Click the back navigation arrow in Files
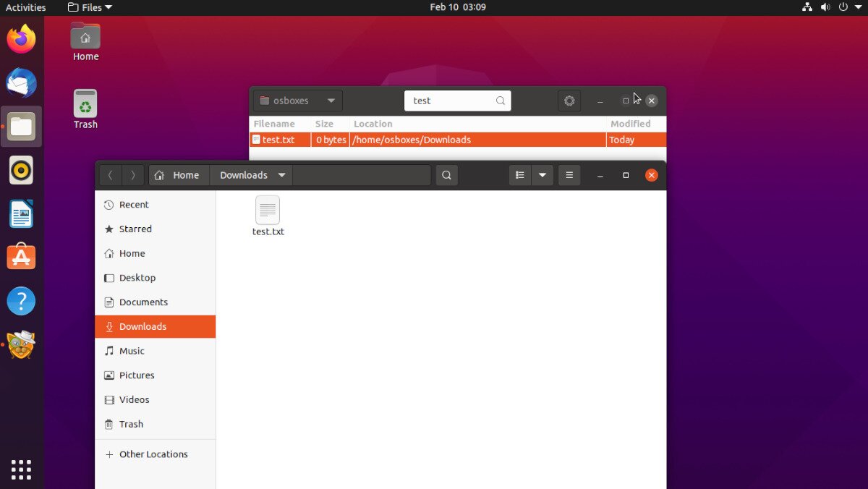Image resolution: width=868 pixels, height=489 pixels. pos(110,174)
